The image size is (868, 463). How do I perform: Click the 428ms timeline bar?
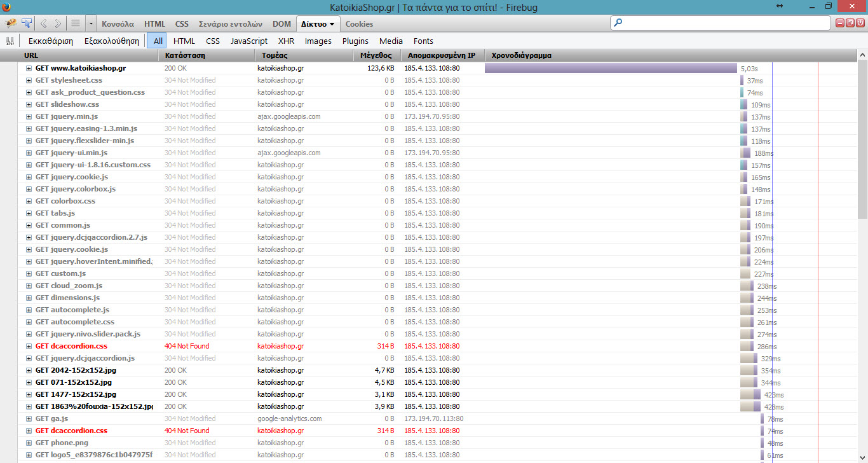[x=750, y=406]
